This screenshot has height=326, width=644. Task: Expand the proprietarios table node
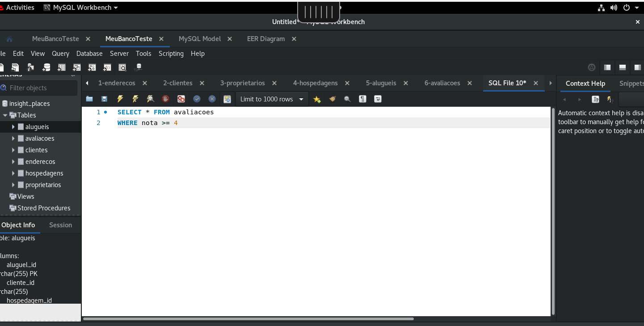(x=13, y=185)
